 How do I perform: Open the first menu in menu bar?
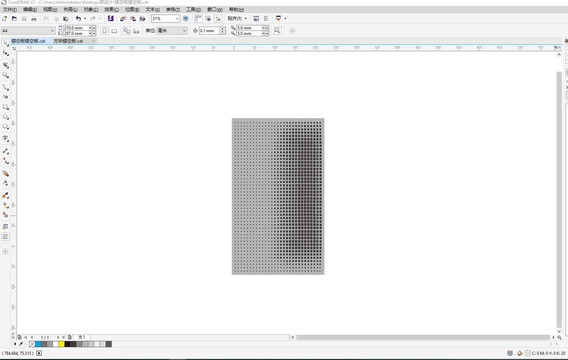10,9
